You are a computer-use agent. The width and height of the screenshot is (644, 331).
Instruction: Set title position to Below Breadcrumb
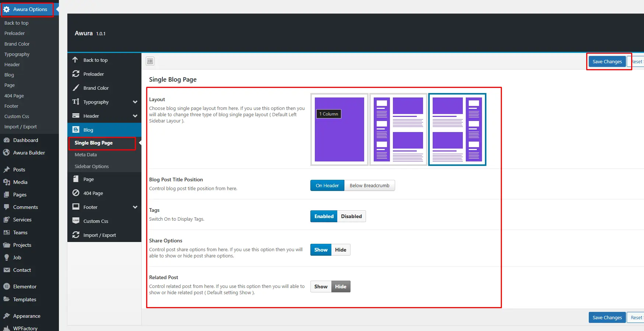369,185
